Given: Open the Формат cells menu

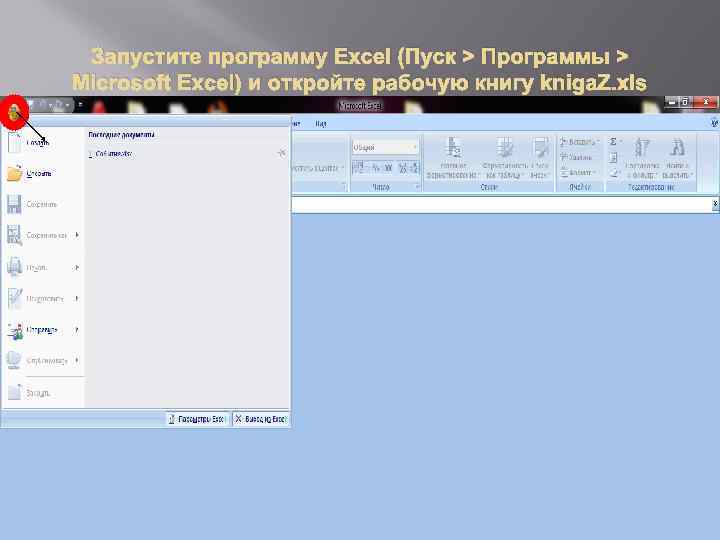Looking at the screenshot, I should [x=578, y=173].
